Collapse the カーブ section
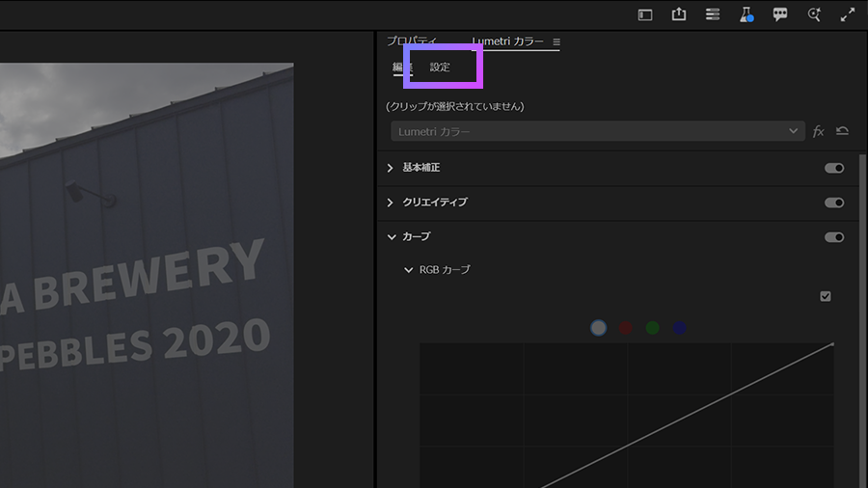 tap(392, 237)
